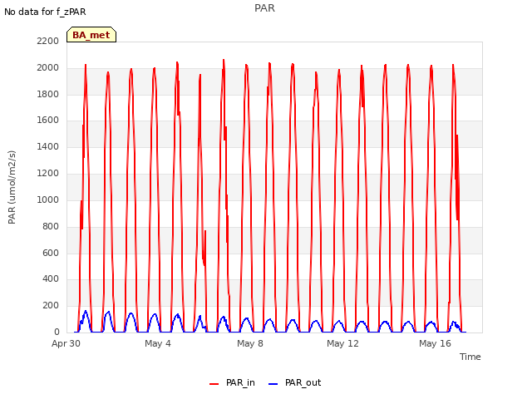
Task: Click the 'May 8' x-axis tick label
Action: pyautogui.click(x=250, y=343)
